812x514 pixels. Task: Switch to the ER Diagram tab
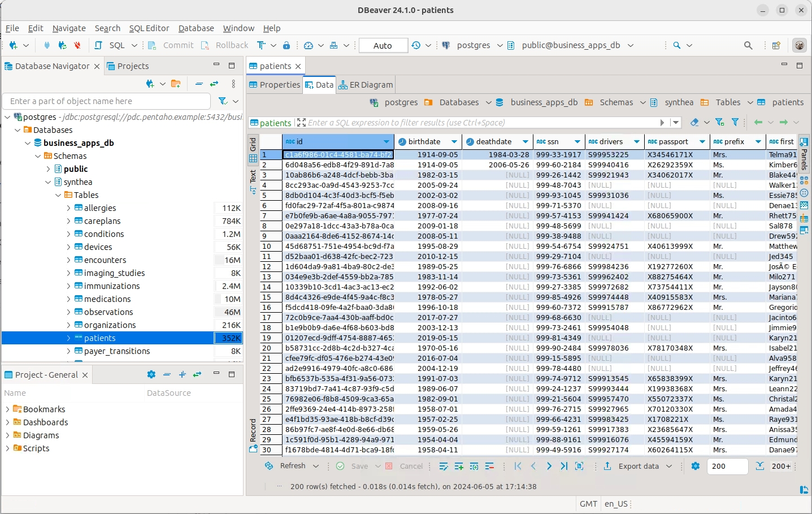click(x=366, y=85)
